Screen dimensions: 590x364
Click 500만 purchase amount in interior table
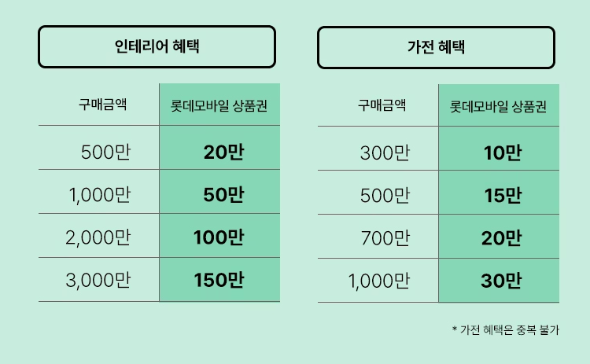click(x=105, y=153)
